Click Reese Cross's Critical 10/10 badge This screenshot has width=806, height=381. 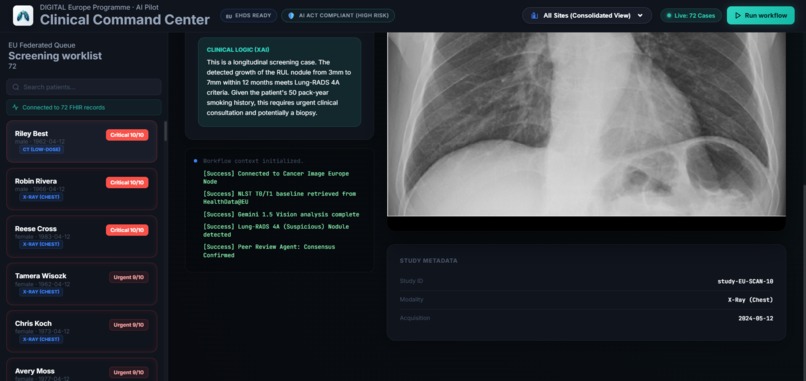(127, 230)
